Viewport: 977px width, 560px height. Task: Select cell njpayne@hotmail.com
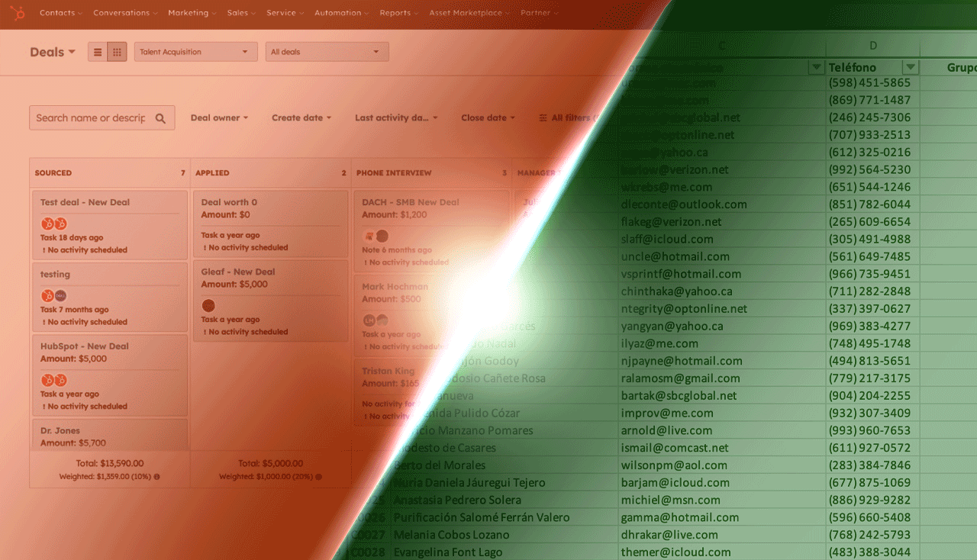pos(721,361)
